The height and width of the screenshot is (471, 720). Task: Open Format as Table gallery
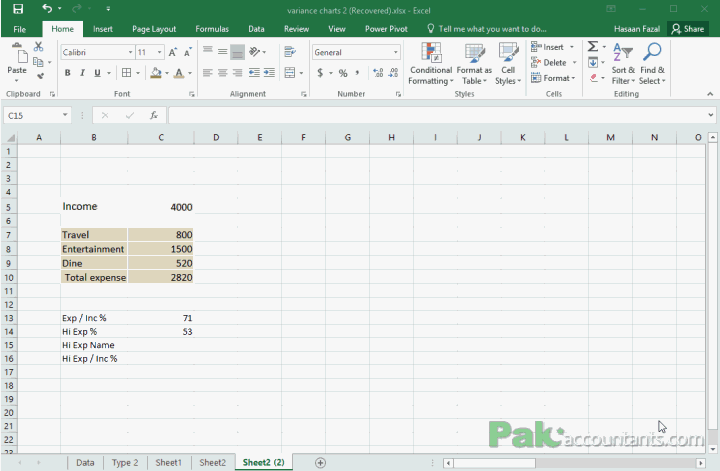474,64
